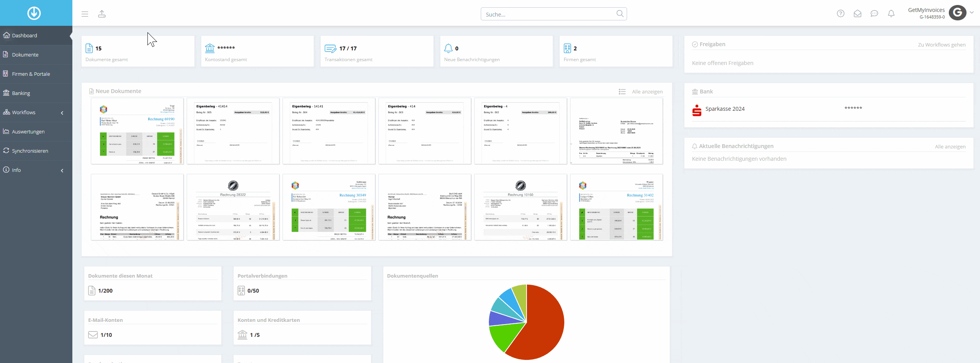Open the Rechnung 31402 thumbnail
The width and height of the screenshot is (980, 363).
coord(616,207)
